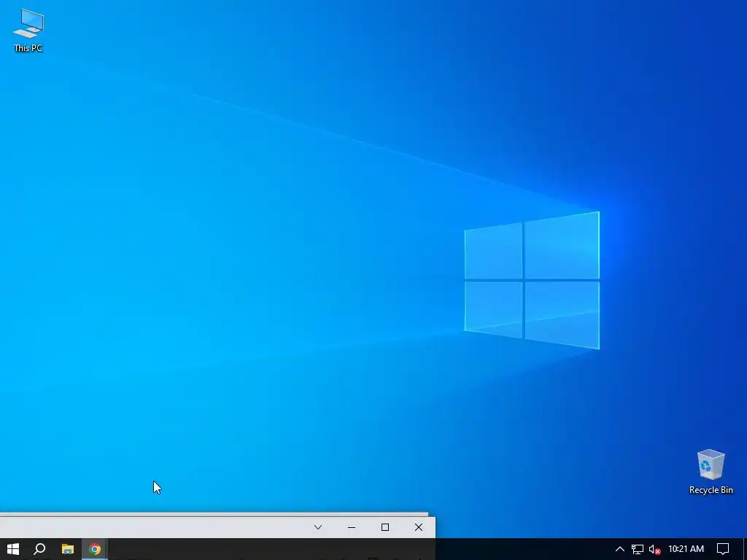Click the muted volume speaker icon
Screen dimensions: 747x560
click(x=654, y=549)
